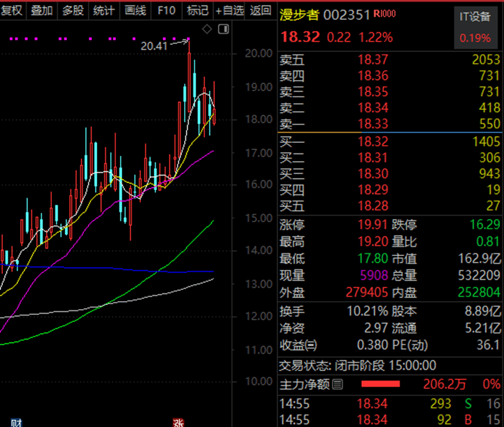Select the 买四 price 18.29

[373, 190]
